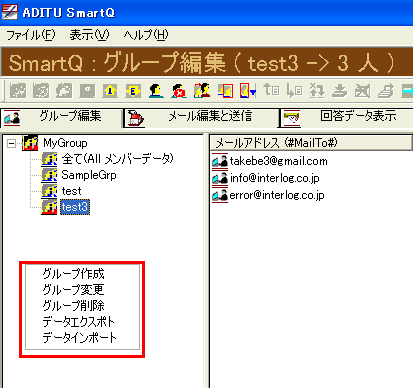Select the highlighted test3 tree item
This screenshot has height=388, width=413.
pos(75,207)
